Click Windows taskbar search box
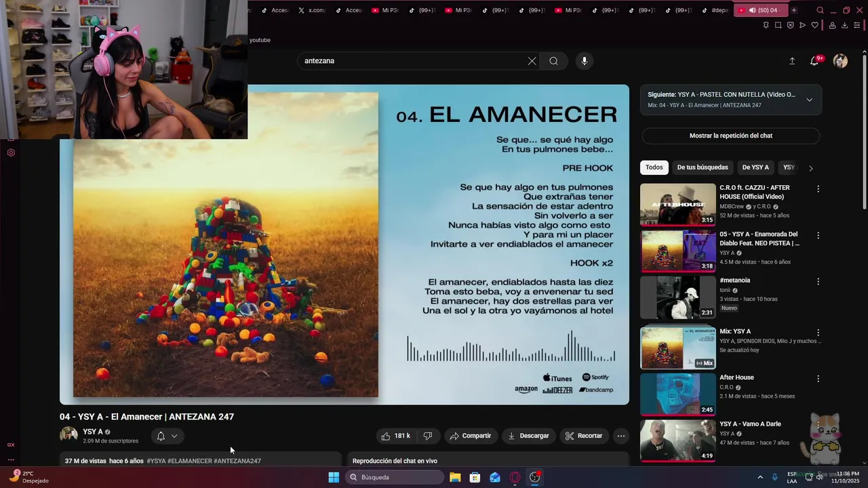This screenshot has width=868, height=488. [x=395, y=477]
